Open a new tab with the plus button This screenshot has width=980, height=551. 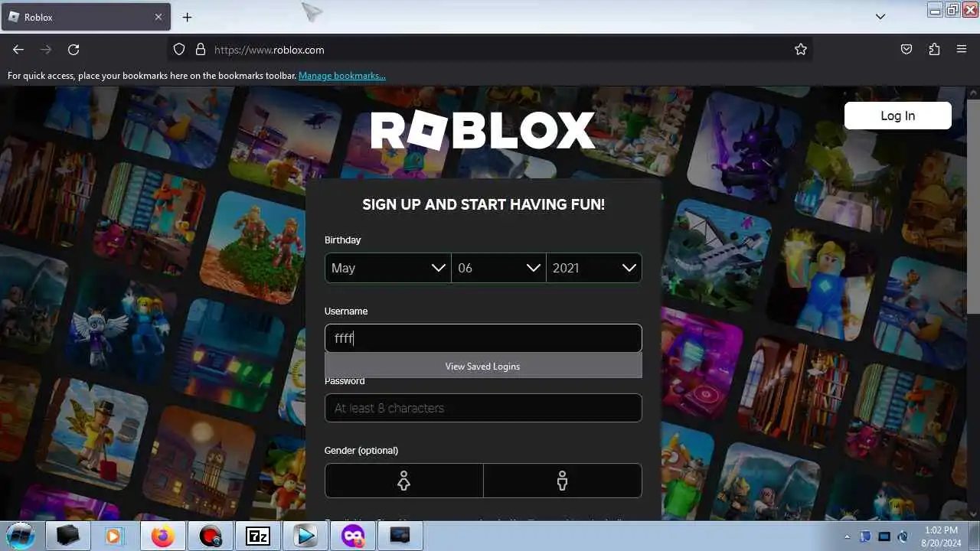187,17
